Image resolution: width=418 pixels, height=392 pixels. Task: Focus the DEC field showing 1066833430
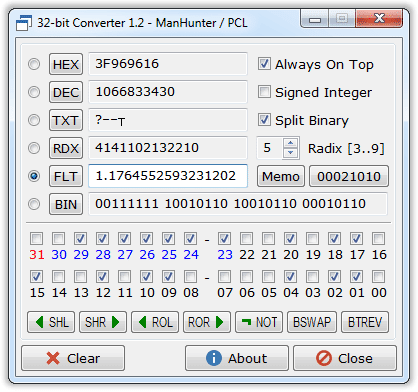point(168,92)
